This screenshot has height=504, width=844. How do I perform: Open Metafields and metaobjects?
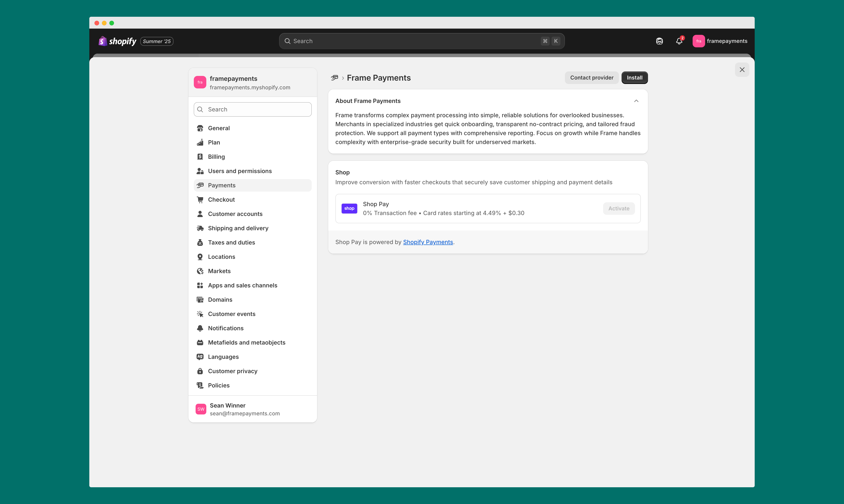[x=253, y=342]
